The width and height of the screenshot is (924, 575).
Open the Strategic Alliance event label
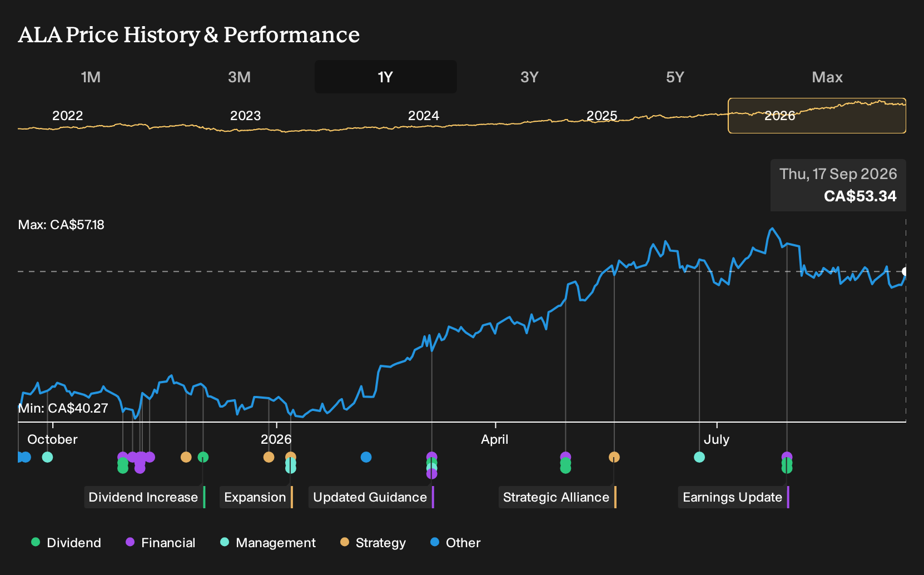[558, 497]
